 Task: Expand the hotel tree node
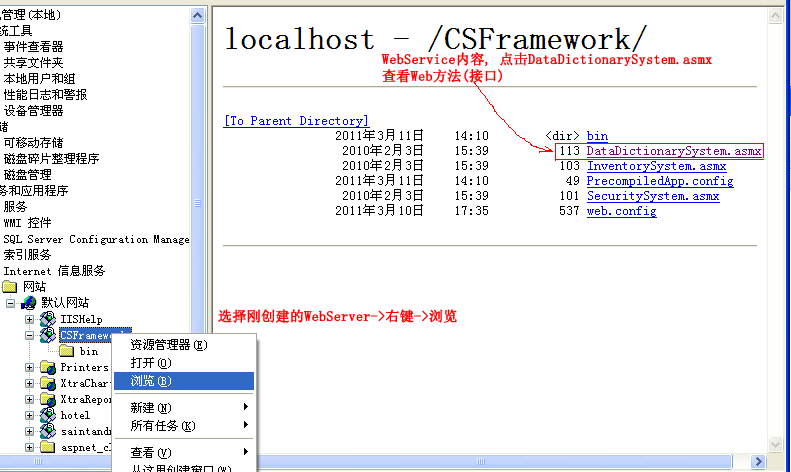(x=29, y=415)
